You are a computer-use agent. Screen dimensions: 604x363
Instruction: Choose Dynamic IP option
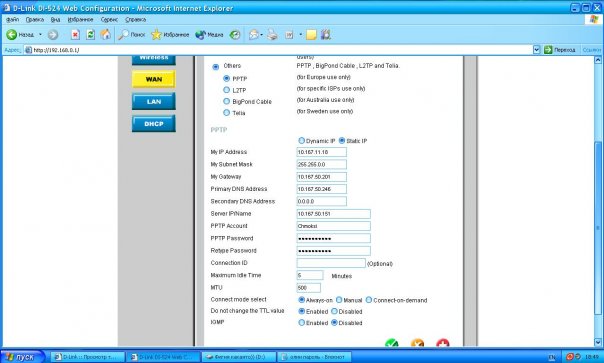tap(302, 141)
